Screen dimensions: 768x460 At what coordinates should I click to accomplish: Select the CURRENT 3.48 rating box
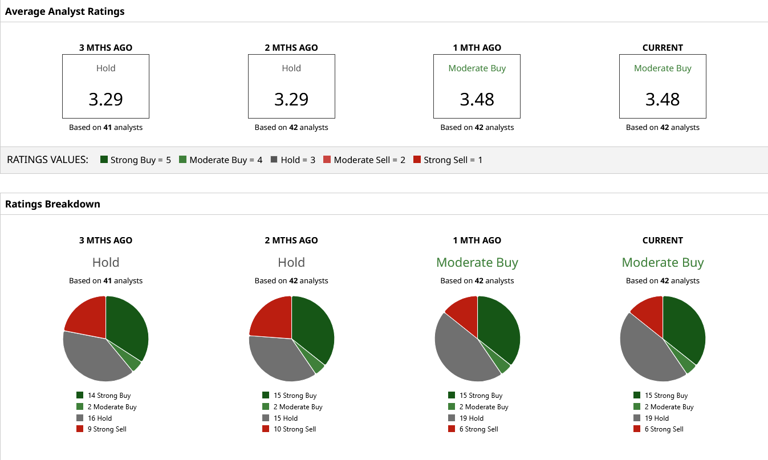(663, 86)
